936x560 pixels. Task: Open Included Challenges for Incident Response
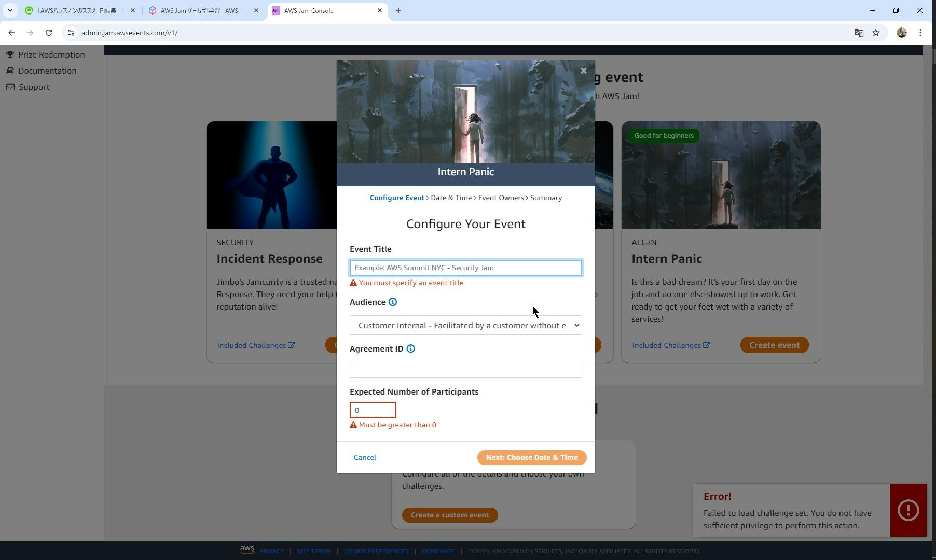[x=256, y=345]
